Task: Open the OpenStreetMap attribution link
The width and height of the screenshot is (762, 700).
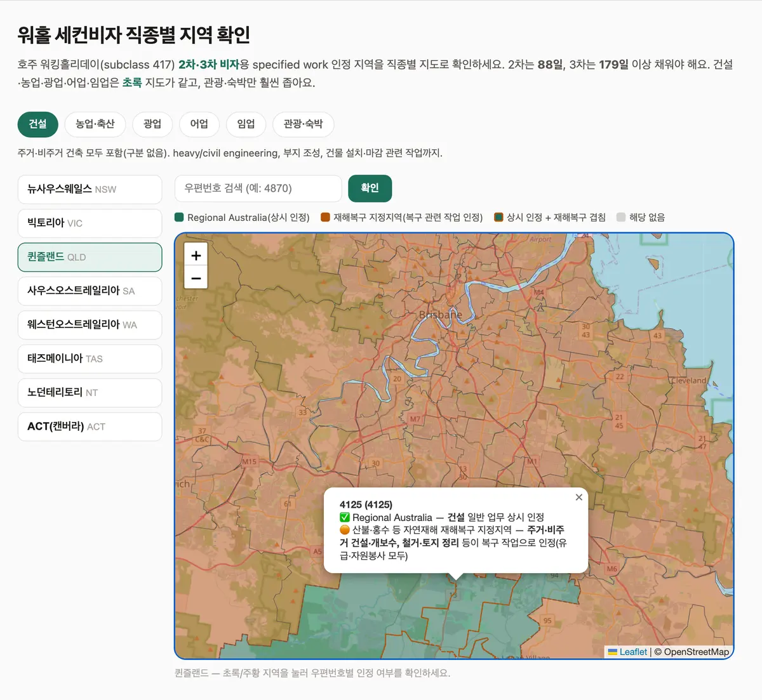Action: (696, 652)
